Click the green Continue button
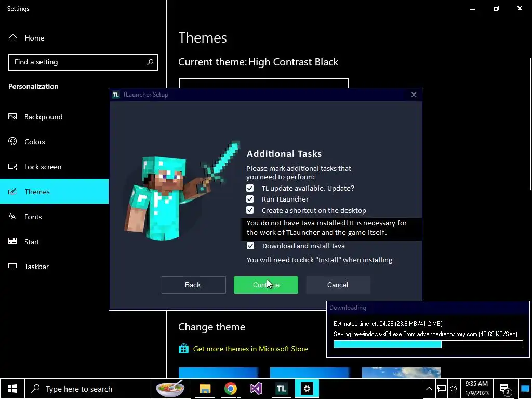This screenshot has width=532, height=399. pyautogui.click(x=265, y=285)
